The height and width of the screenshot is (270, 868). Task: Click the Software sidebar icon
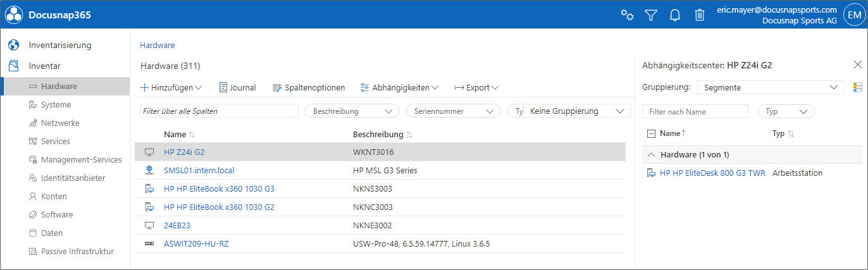[33, 215]
